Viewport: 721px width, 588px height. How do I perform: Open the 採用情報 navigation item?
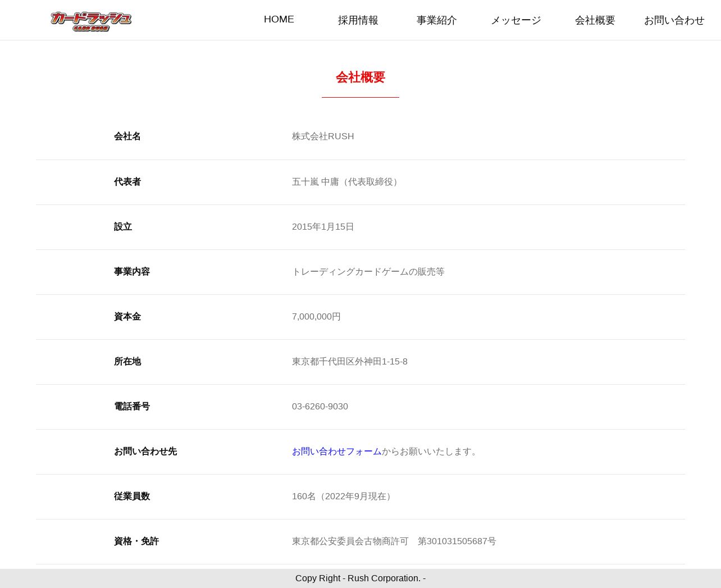(358, 20)
